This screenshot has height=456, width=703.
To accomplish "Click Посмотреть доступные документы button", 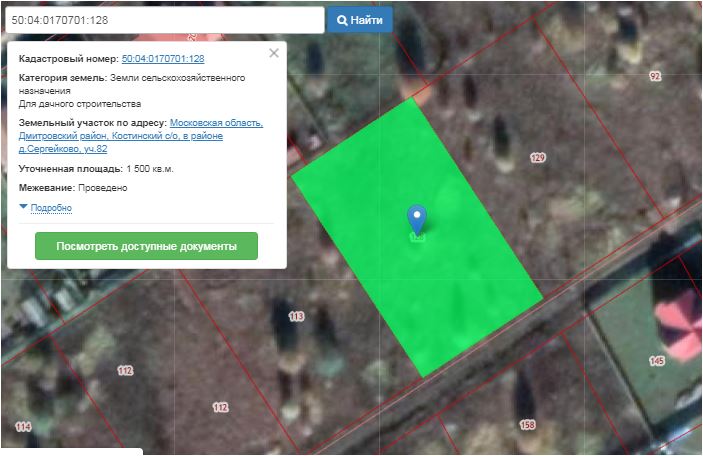I will [x=146, y=246].
